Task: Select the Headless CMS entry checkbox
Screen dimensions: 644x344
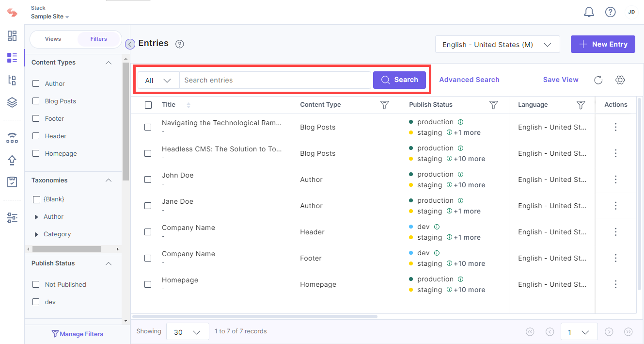Action: (x=148, y=153)
